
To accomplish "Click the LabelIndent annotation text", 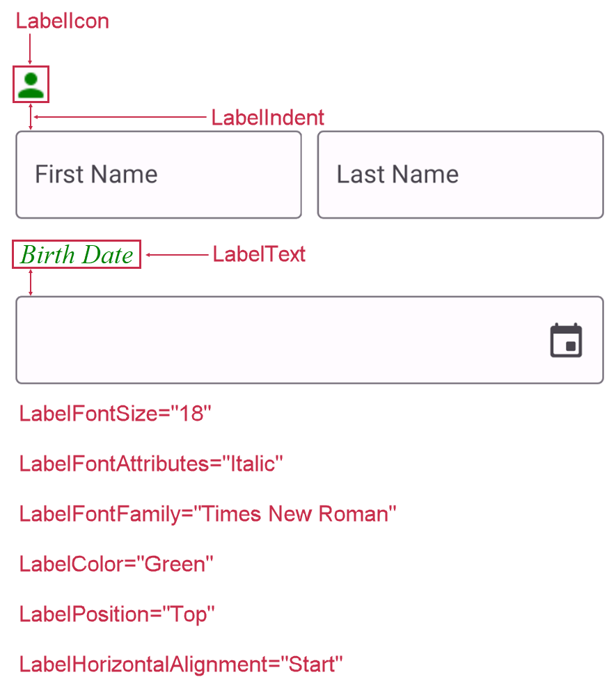I will (x=268, y=117).
